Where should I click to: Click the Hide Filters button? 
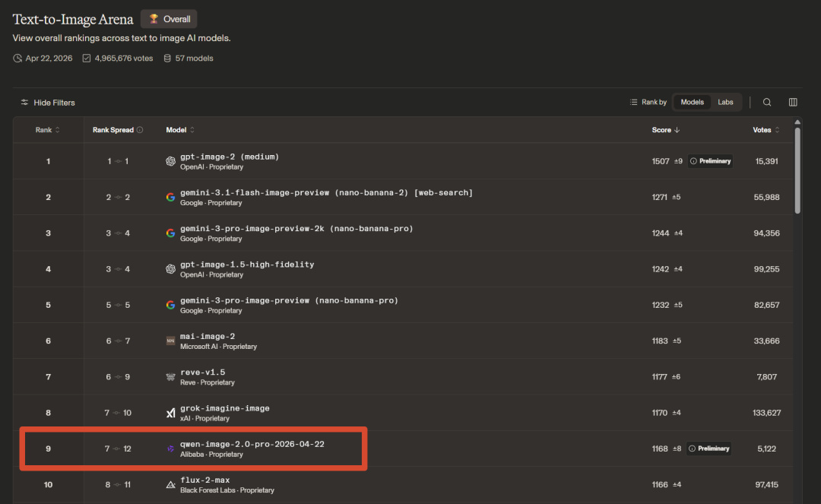click(48, 103)
